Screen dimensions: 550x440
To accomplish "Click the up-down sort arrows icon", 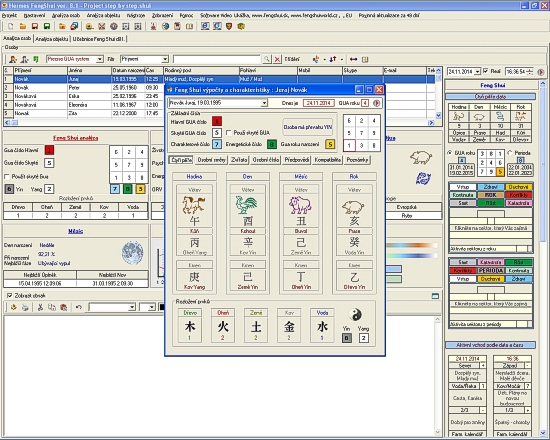I will click(333, 59).
